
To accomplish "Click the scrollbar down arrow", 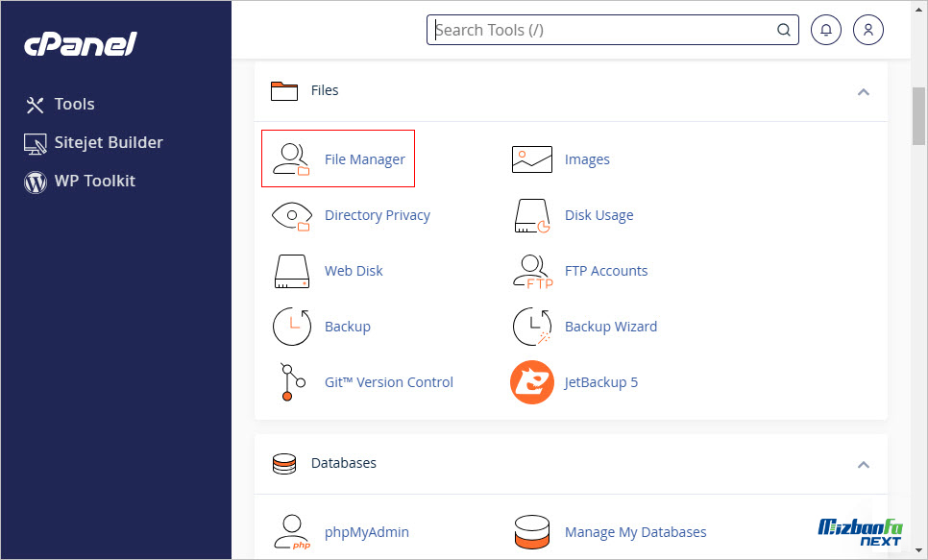I will pos(918,551).
